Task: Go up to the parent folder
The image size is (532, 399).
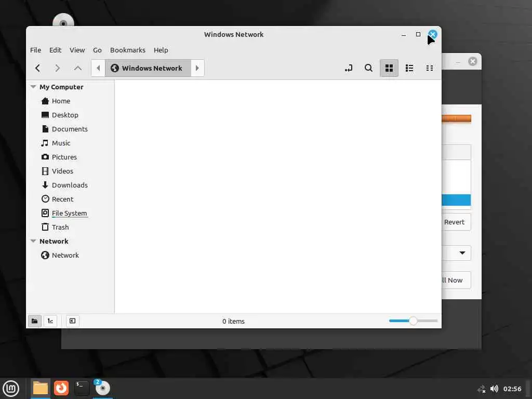Action: point(78,68)
